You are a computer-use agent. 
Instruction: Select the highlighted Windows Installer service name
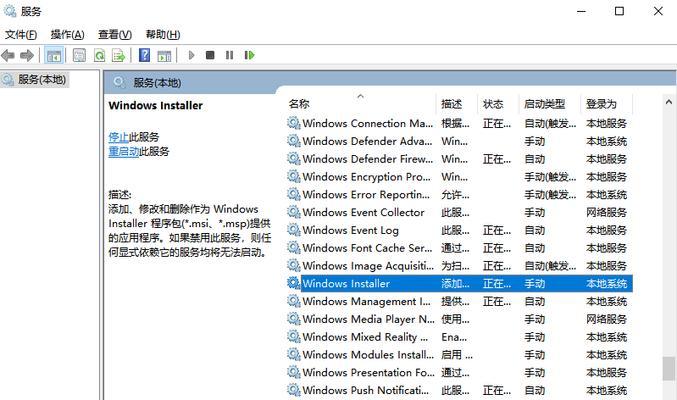pos(346,283)
